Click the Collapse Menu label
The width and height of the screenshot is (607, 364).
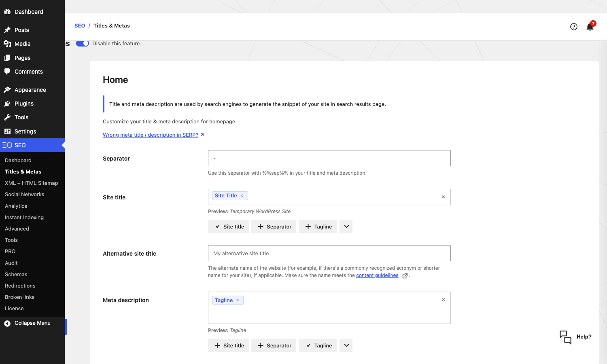(32, 323)
